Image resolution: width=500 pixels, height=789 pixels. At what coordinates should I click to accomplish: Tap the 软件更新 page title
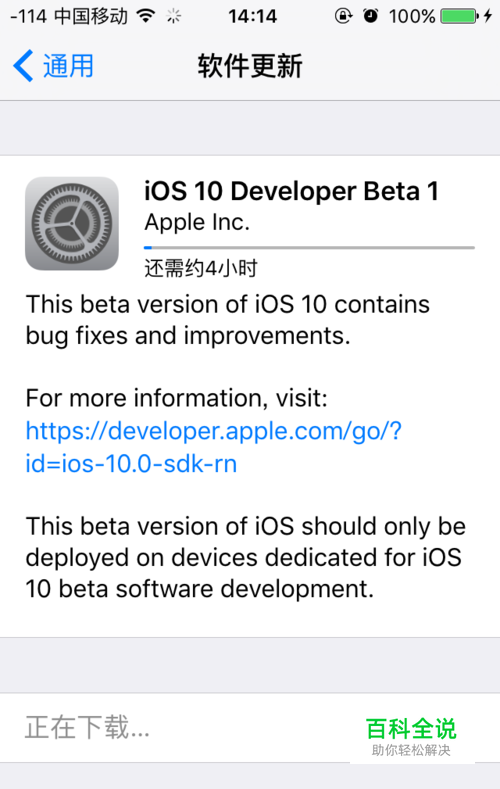click(x=250, y=66)
